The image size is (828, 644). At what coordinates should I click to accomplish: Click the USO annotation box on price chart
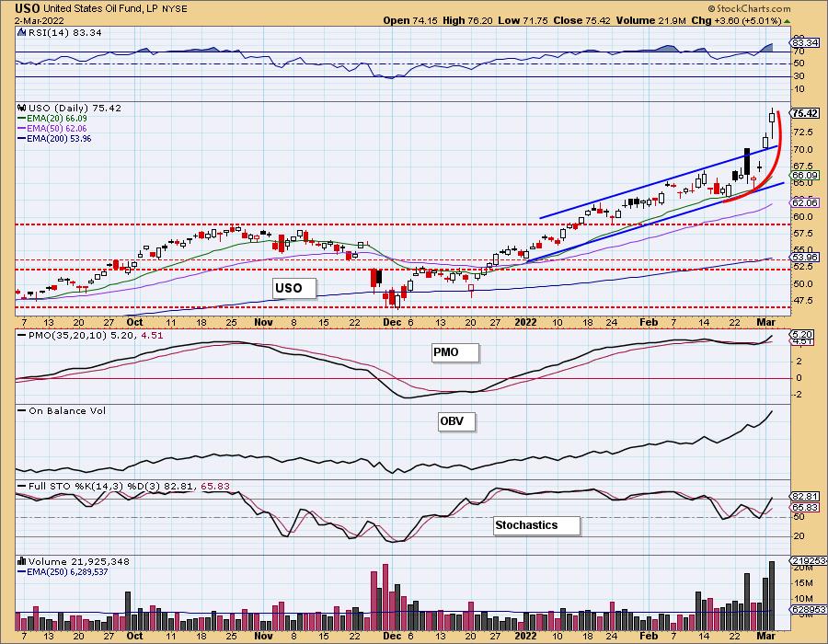[294, 288]
